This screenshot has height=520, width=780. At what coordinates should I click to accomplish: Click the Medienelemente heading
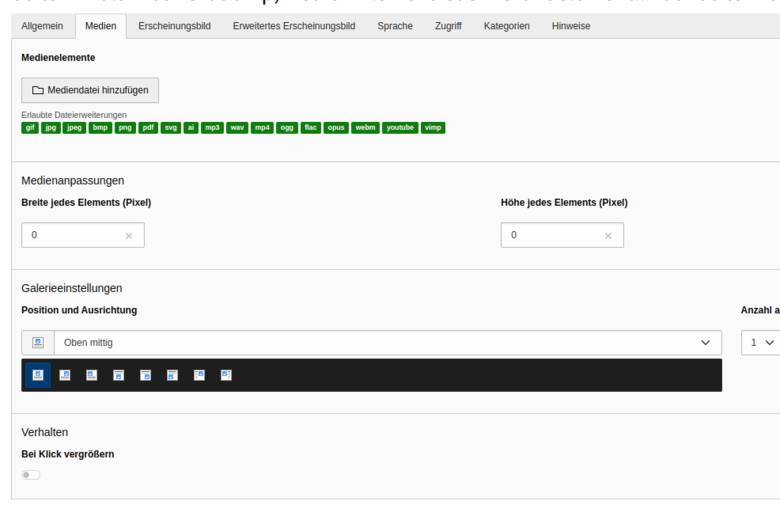[58, 58]
